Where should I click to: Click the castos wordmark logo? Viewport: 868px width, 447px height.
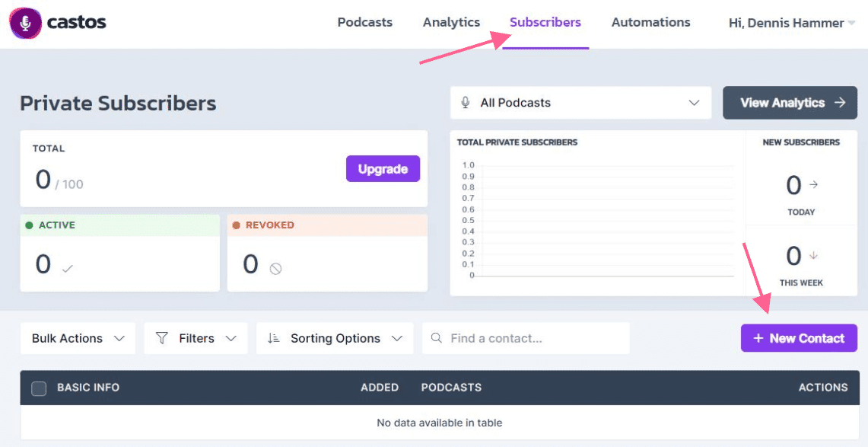[76, 23]
